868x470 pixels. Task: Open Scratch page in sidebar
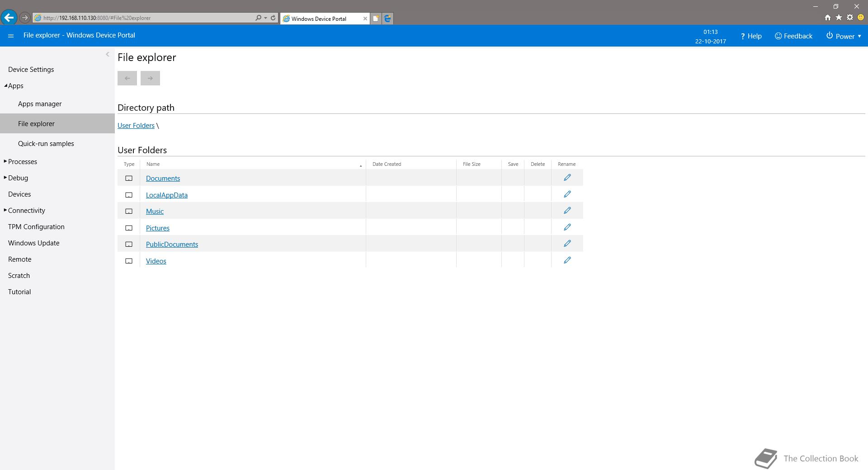19,276
